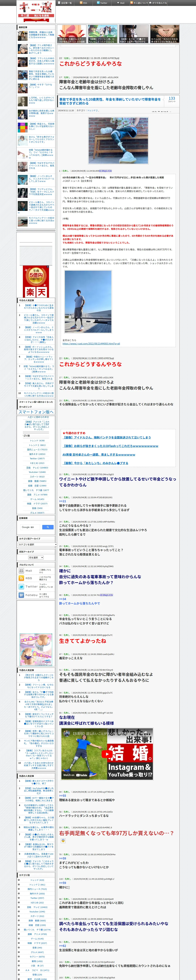Open the 「あたしンち」のみかん recommended link

pos(95,463)
